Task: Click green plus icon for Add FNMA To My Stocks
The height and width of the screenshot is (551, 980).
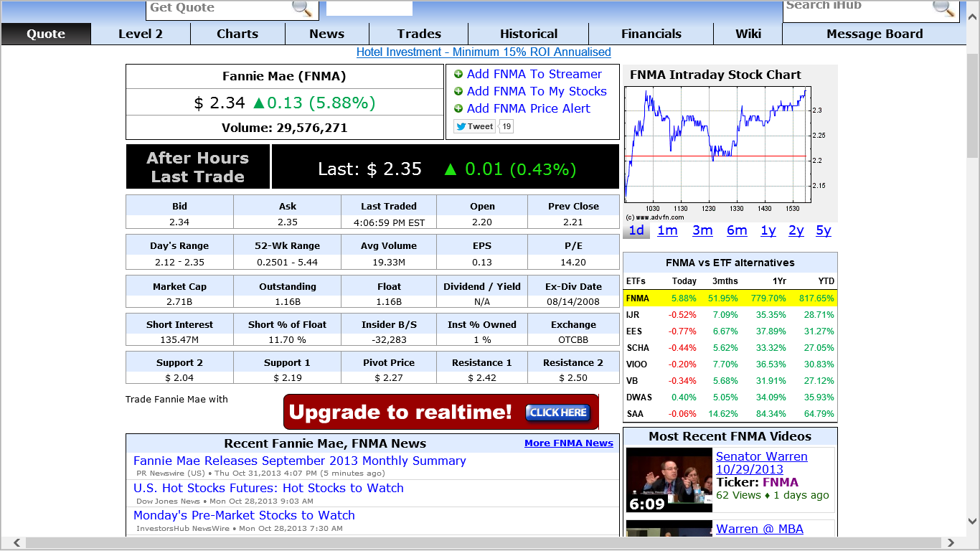Action: coord(458,91)
